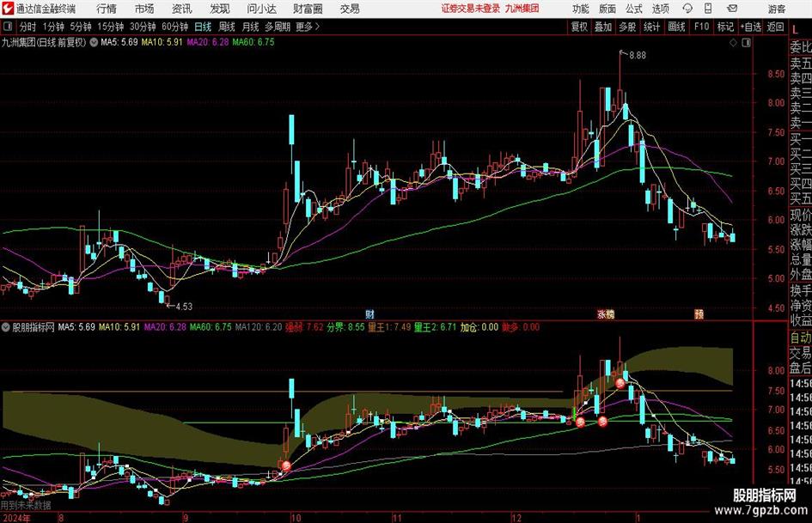
Task: Click the 量王1: 7.49 indicator value
Action: (389, 327)
